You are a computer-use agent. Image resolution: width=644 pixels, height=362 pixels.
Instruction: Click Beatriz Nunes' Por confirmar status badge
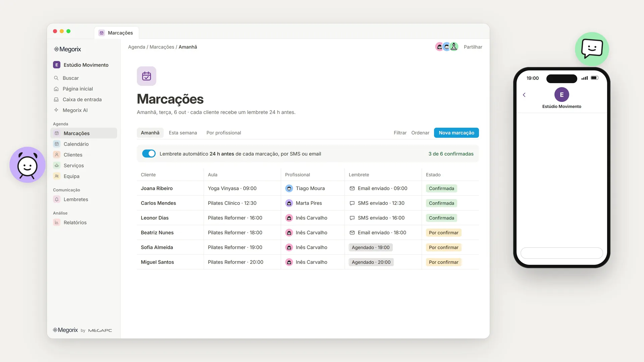pos(443,233)
